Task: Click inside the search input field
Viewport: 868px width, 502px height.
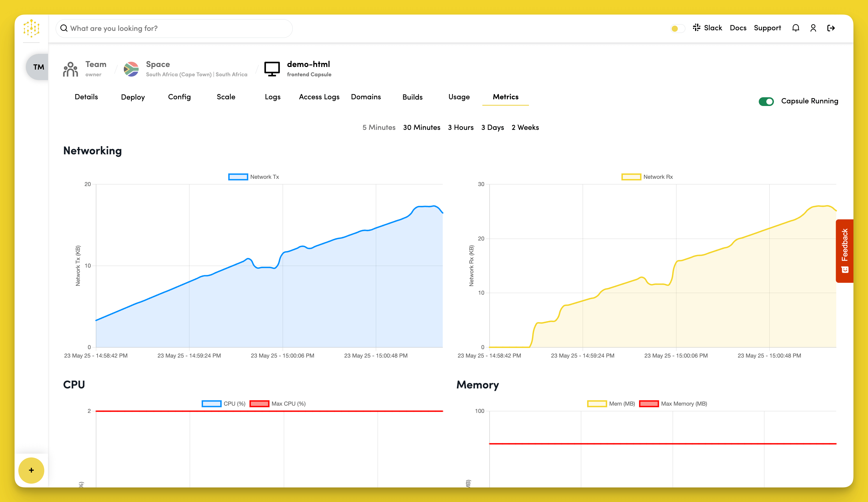Action: pyautogui.click(x=172, y=28)
